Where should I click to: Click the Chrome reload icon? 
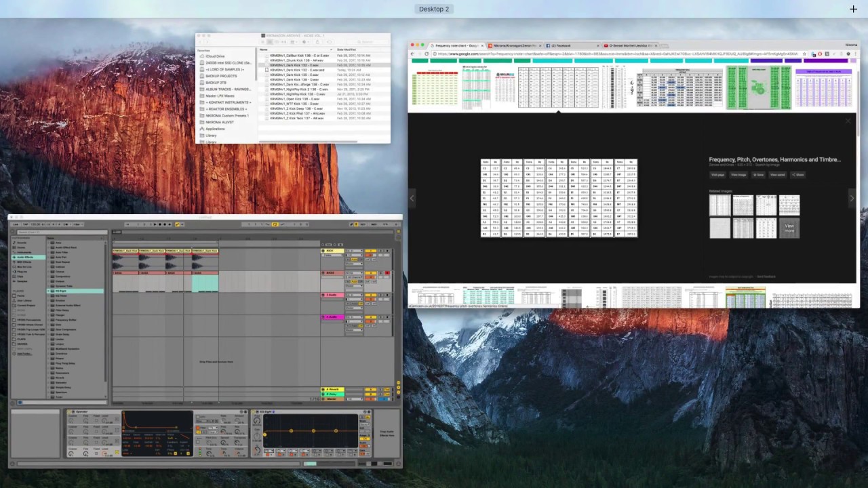[427, 54]
